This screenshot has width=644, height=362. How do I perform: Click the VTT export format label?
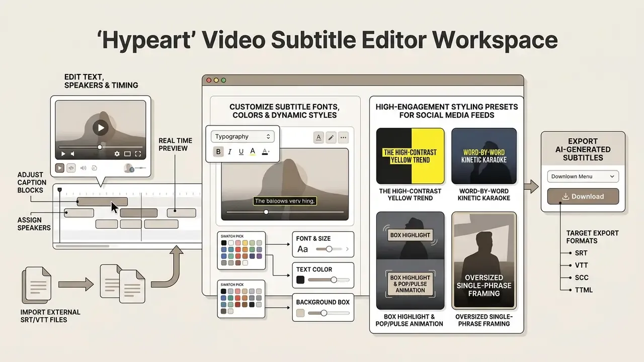(581, 265)
